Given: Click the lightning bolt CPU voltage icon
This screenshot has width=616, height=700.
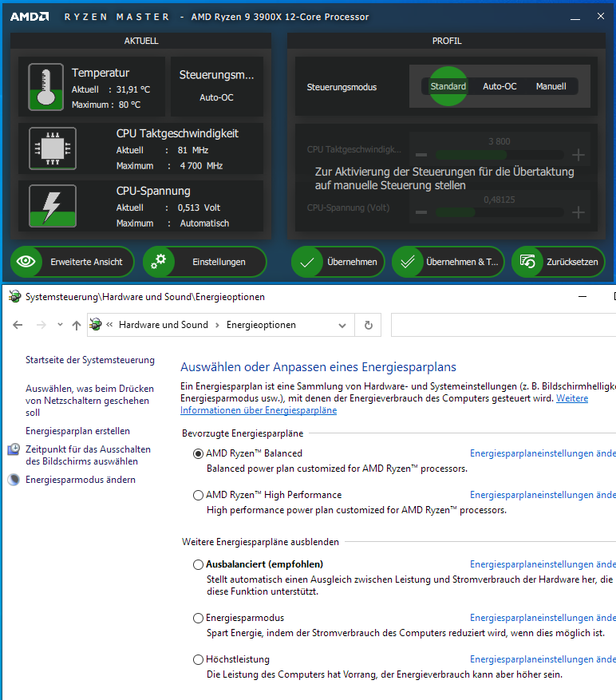Looking at the screenshot, I should point(53,206).
